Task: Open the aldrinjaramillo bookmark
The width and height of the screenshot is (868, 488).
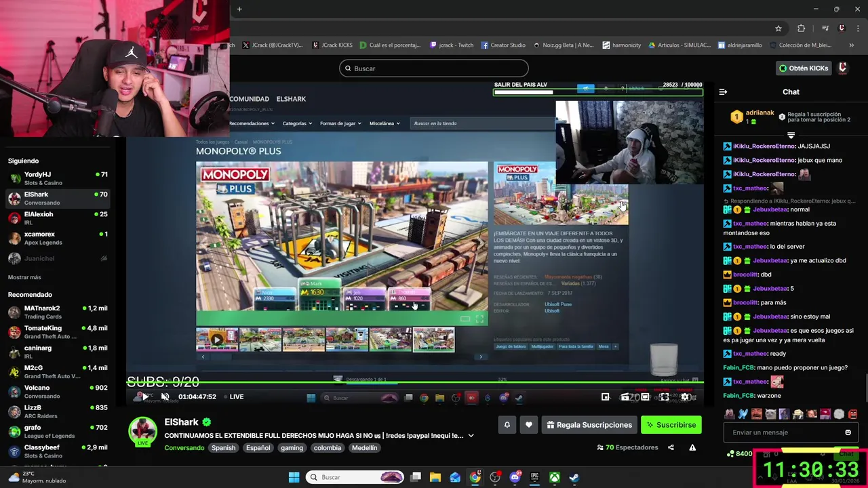Action: click(x=740, y=45)
